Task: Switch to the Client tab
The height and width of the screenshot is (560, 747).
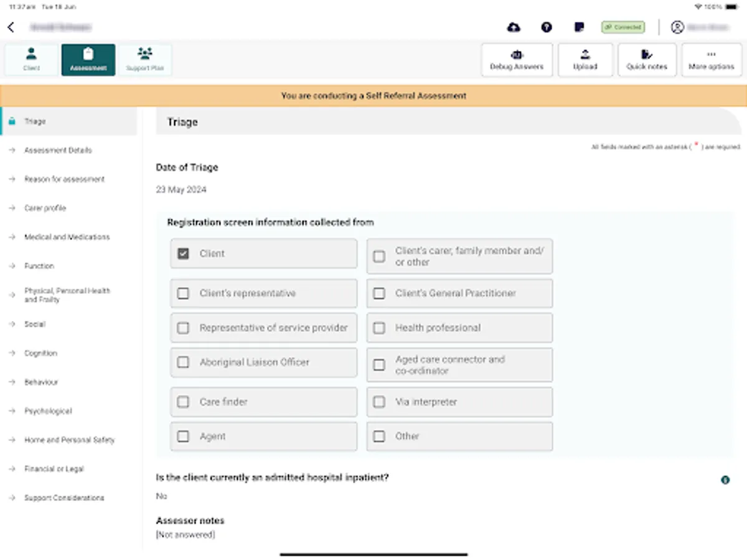Action: (30, 60)
